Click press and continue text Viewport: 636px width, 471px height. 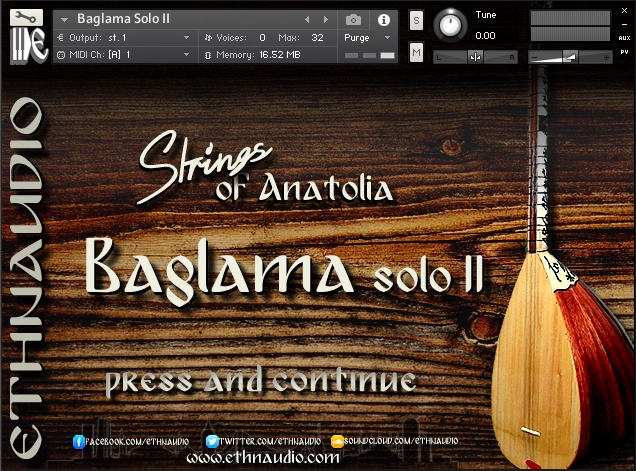click(x=260, y=381)
